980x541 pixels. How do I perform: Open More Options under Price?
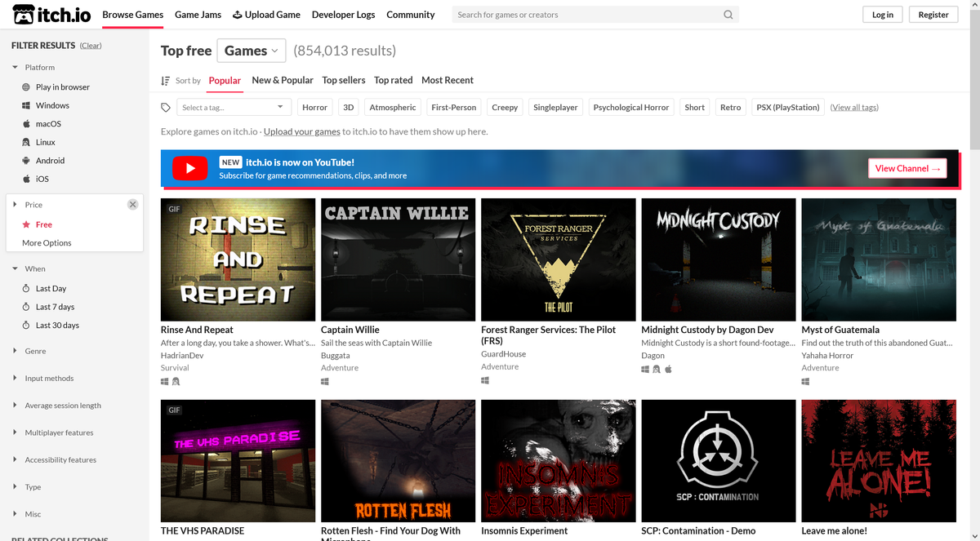(x=47, y=243)
